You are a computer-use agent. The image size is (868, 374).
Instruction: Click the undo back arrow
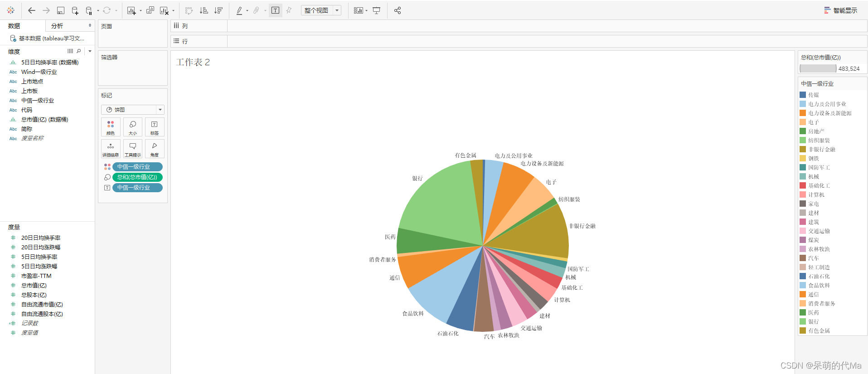click(x=32, y=10)
